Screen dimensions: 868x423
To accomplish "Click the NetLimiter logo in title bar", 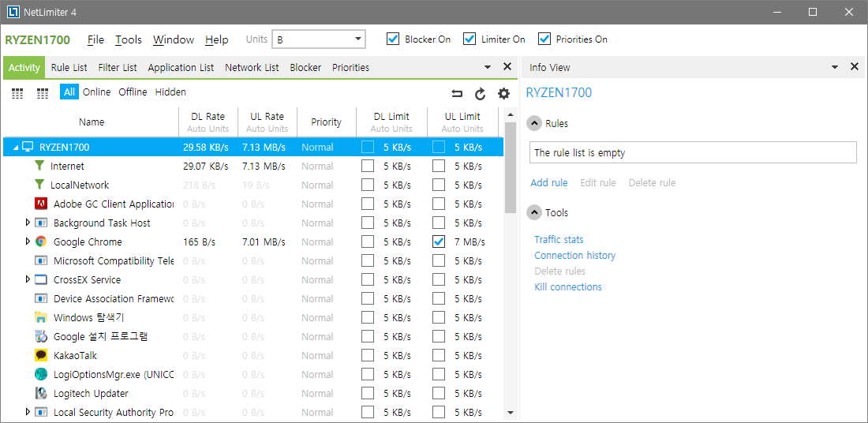I will pos(14,12).
